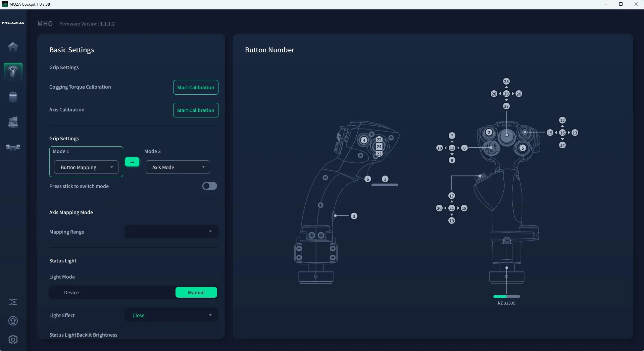The height and width of the screenshot is (351, 644).
Task: Open the Mode 1 Button Mapping dropdown
Action: click(x=86, y=167)
